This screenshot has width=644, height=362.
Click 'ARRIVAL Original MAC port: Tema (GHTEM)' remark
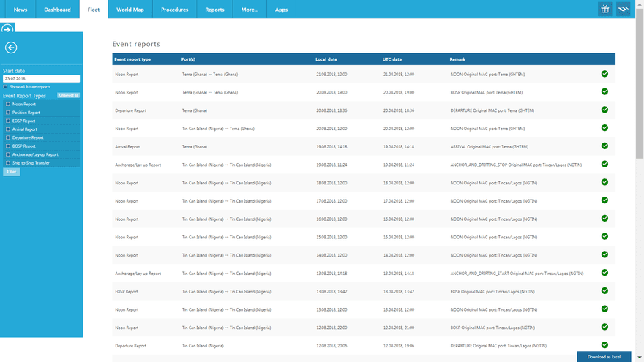489,146
